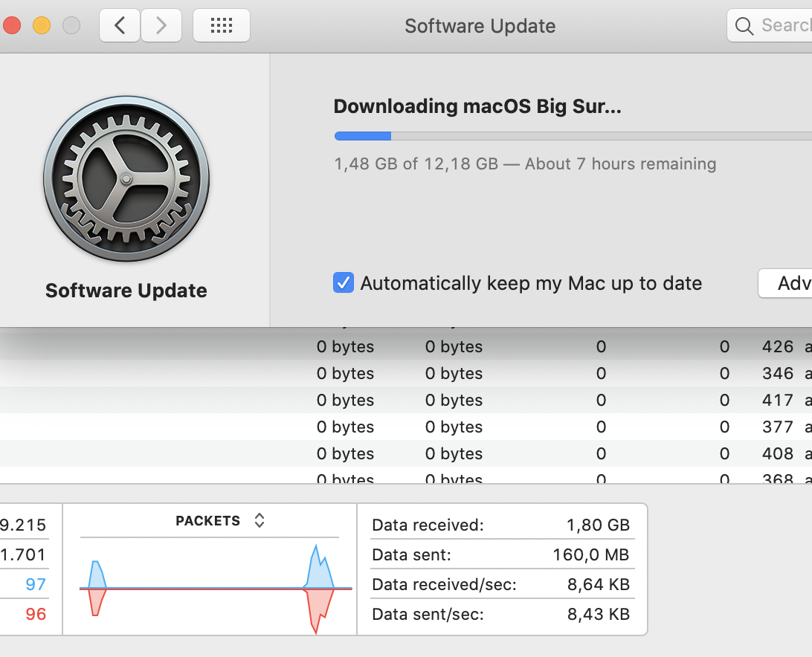Open the Advanced button

pos(785,283)
